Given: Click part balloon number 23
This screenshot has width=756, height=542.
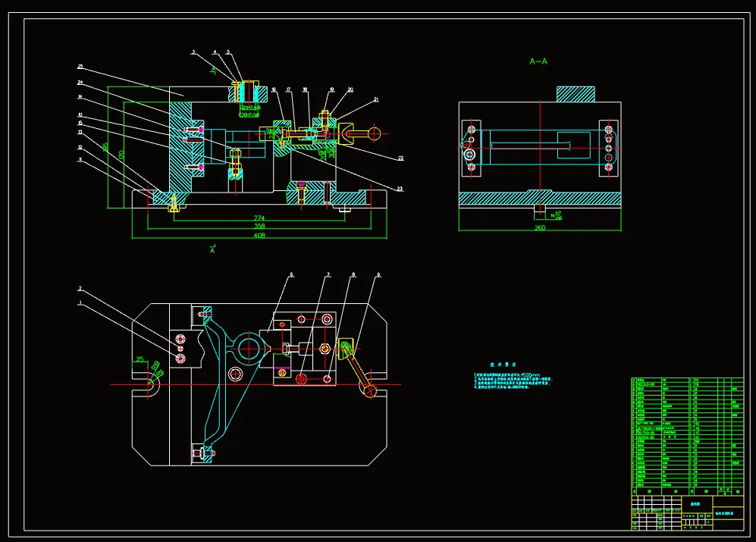Looking at the screenshot, I should click(400, 189).
